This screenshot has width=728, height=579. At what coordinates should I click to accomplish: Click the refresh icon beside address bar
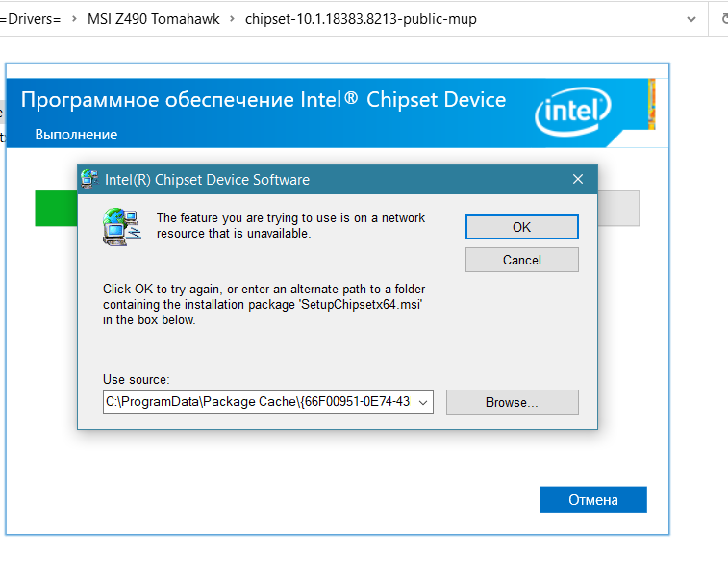723,19
